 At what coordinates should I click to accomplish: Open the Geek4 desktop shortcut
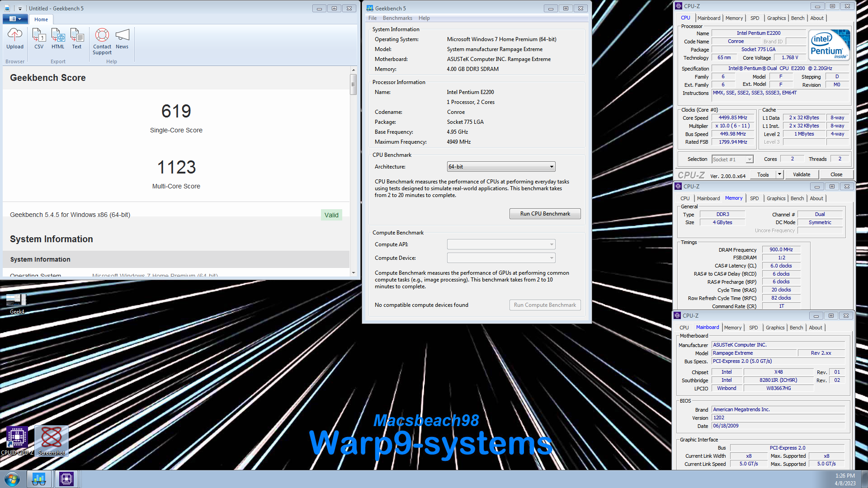click(x=17, y=304)
